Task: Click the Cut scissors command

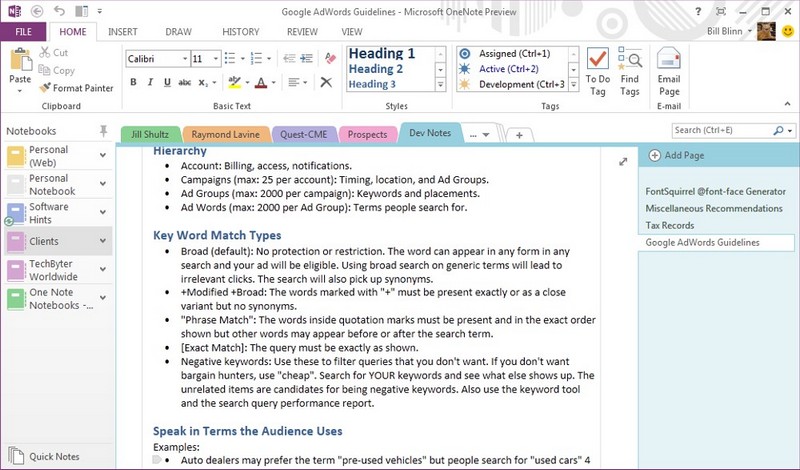Action: (54, 52)
